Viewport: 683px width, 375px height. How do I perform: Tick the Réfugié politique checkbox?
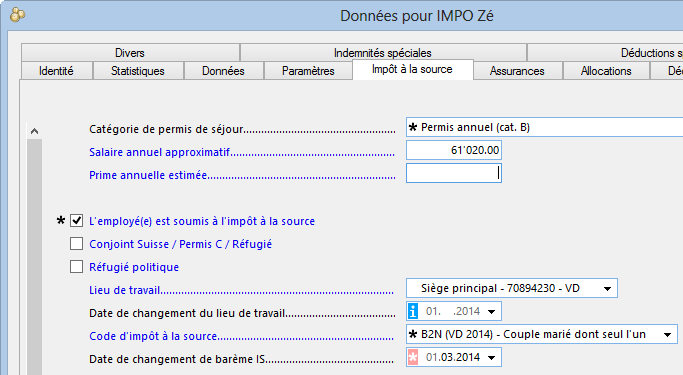(77, 267)
